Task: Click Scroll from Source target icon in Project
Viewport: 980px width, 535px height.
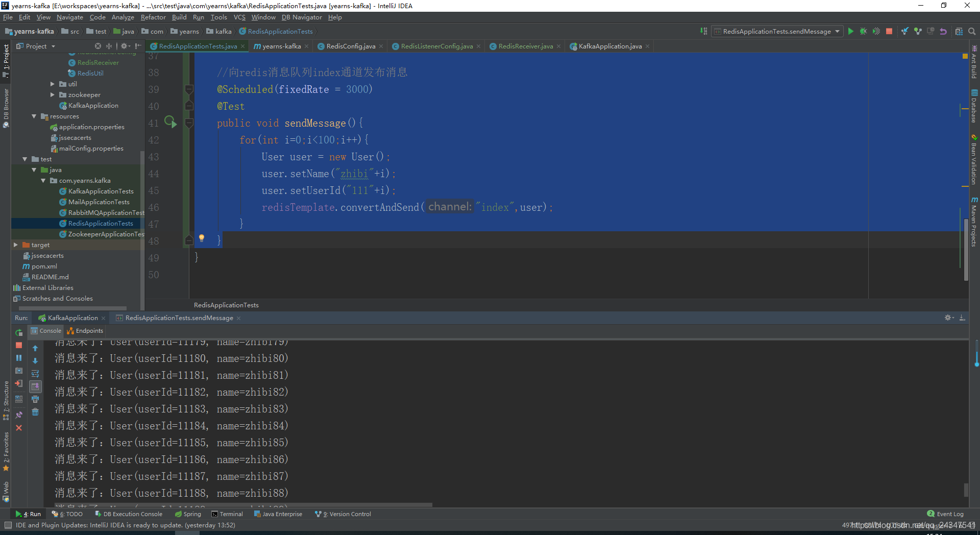Action: 97,46
